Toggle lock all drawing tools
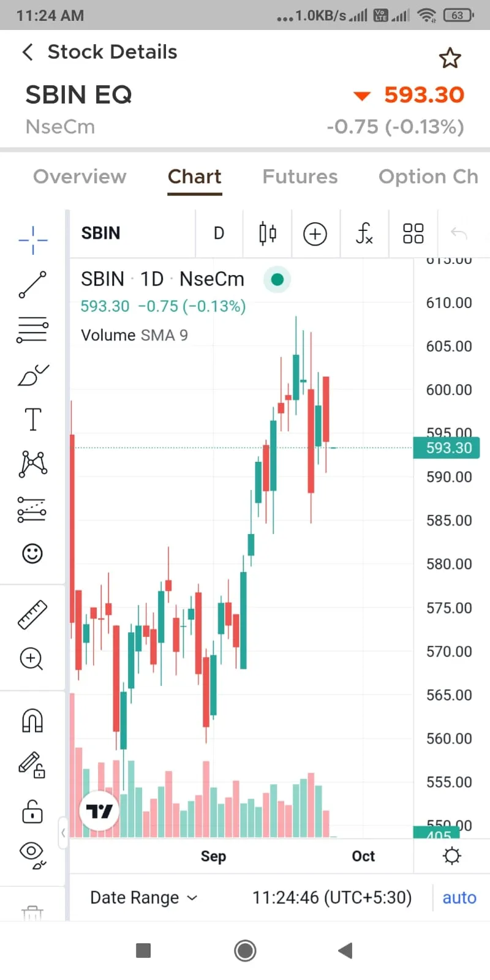 pyautogui.click(x=32, y=811)
